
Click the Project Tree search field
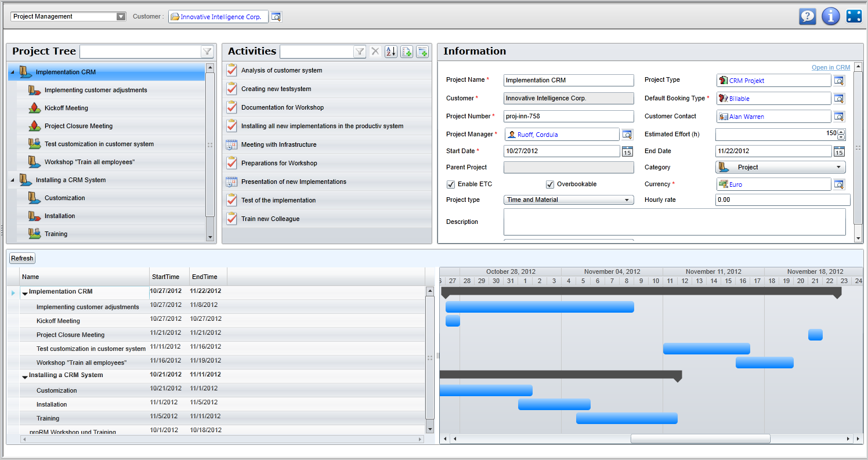[140, 52]
